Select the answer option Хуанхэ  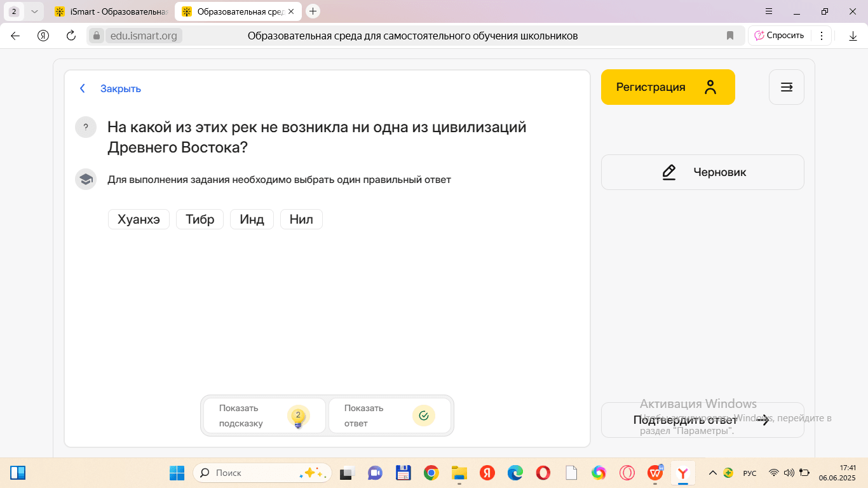(x=139, y=220)
